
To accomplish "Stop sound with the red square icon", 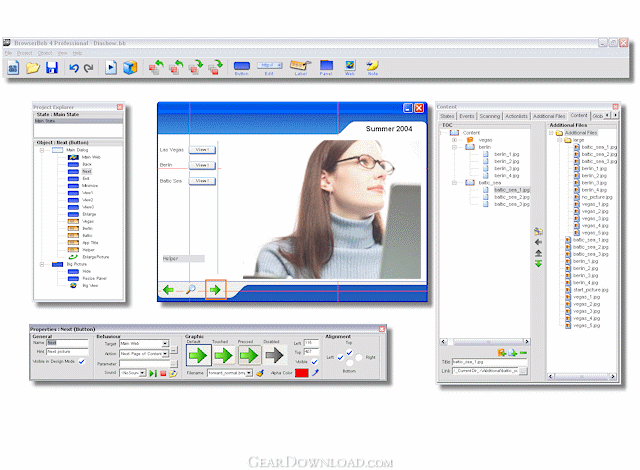I will click(163, 373).
